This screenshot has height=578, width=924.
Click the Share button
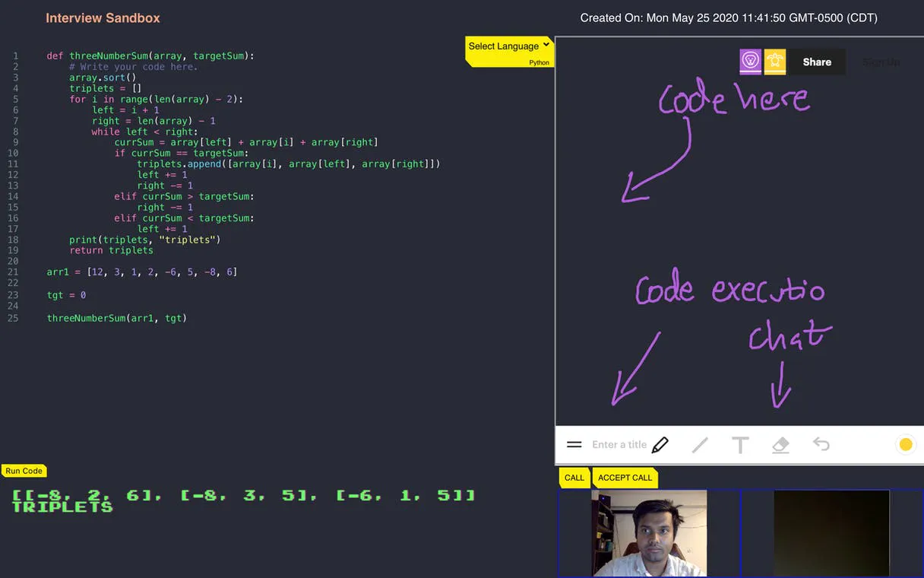[x=817, y=62]
